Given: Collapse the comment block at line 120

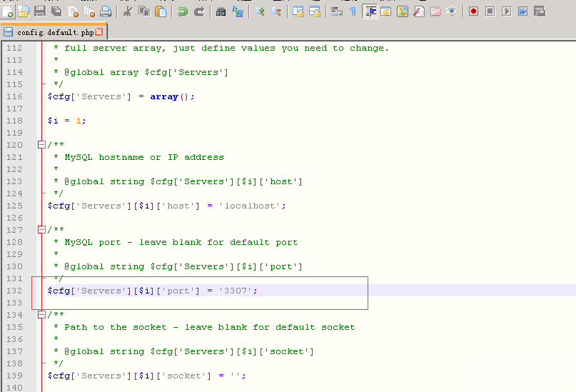Looking at the screenshot, I should (41, 145).
